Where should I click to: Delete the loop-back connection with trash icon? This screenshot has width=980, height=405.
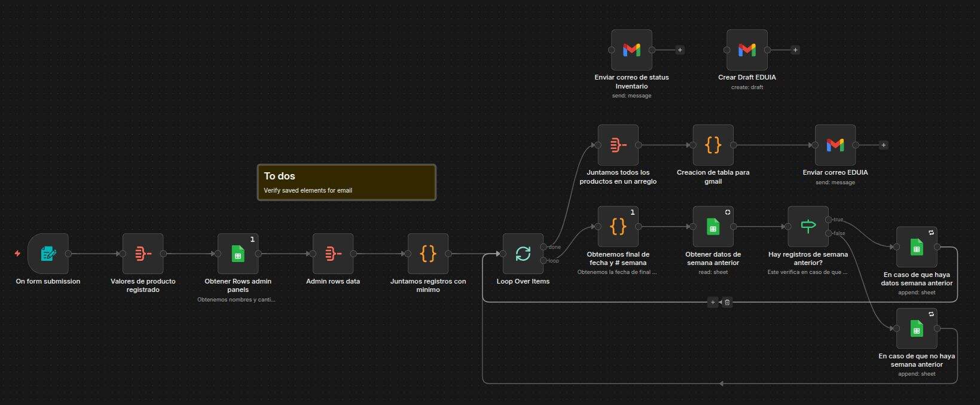pyautogui.click(x=727, y=302)
